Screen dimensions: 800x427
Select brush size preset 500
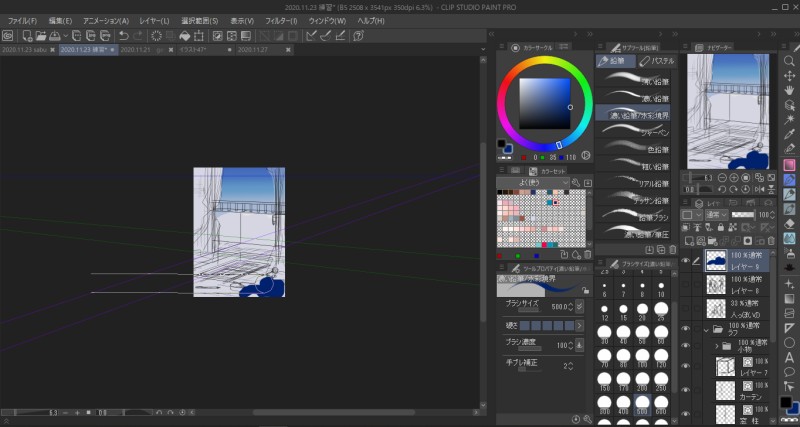click(x=642, y=404)
